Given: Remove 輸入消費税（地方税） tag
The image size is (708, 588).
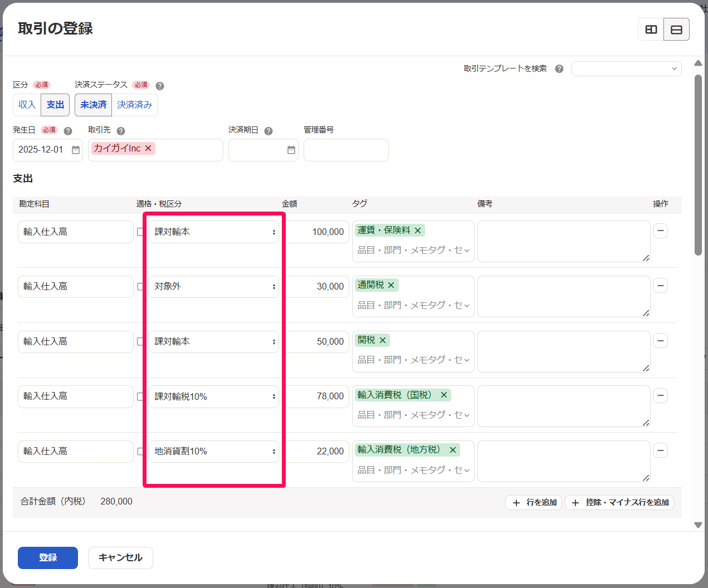Looking at the screenshot, I should click(453, 450).
